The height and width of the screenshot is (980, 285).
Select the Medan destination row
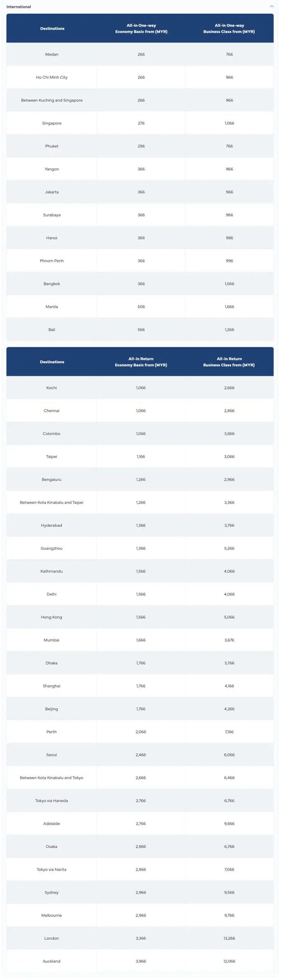click(x=52, y=54)
